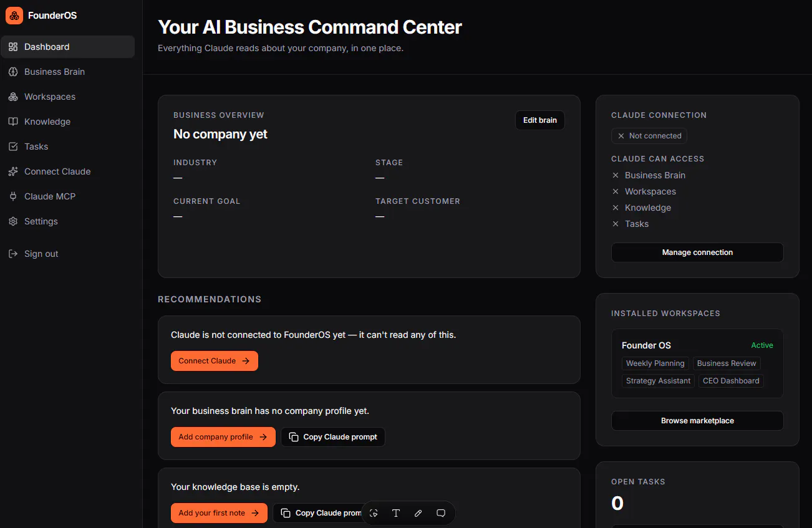
Task: Select the Business Review tag
Action: click(727, 363)
